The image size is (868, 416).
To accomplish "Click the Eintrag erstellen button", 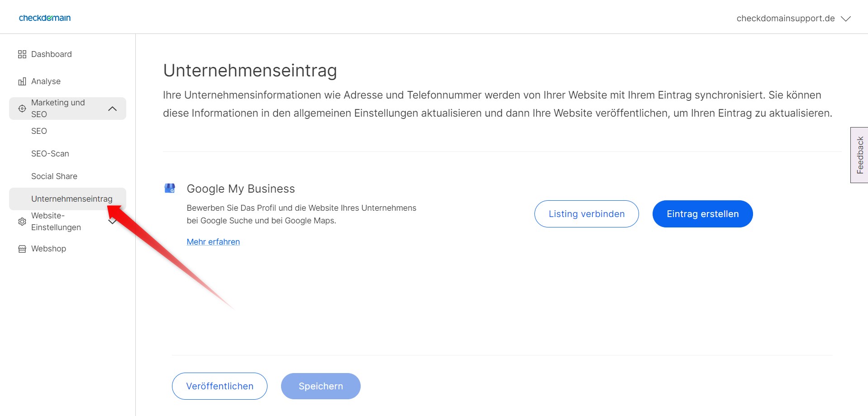I will pos(702,213).
